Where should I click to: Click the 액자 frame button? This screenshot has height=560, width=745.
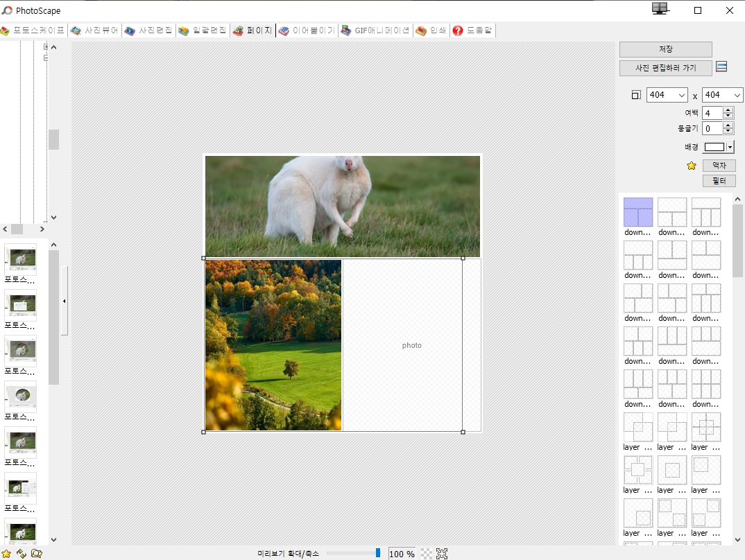719,165
